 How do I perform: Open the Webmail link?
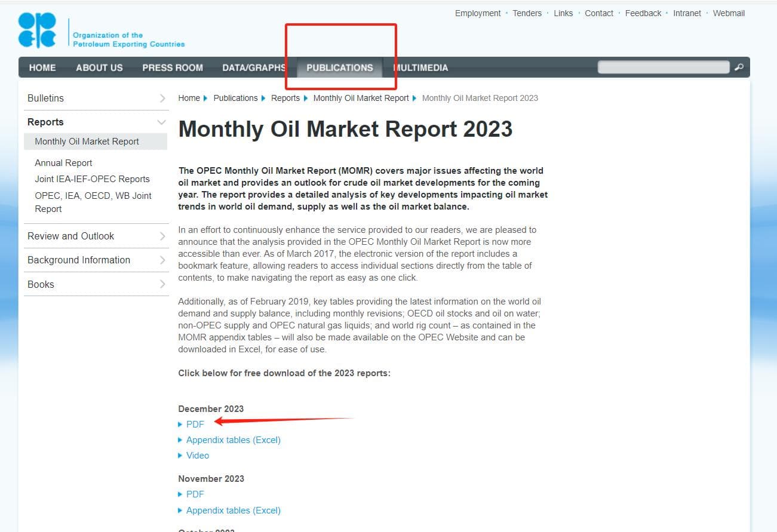point(729,13)
